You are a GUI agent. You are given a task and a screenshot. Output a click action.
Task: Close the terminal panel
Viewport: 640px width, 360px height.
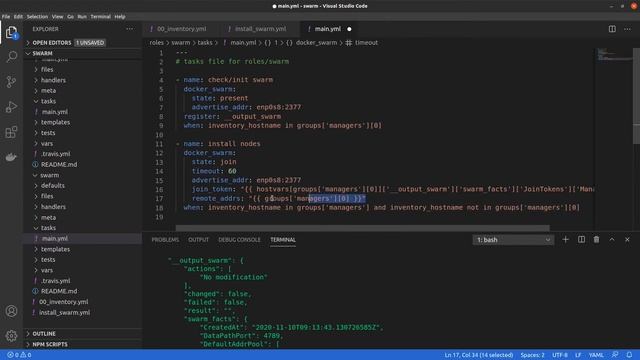click(627, 240)
